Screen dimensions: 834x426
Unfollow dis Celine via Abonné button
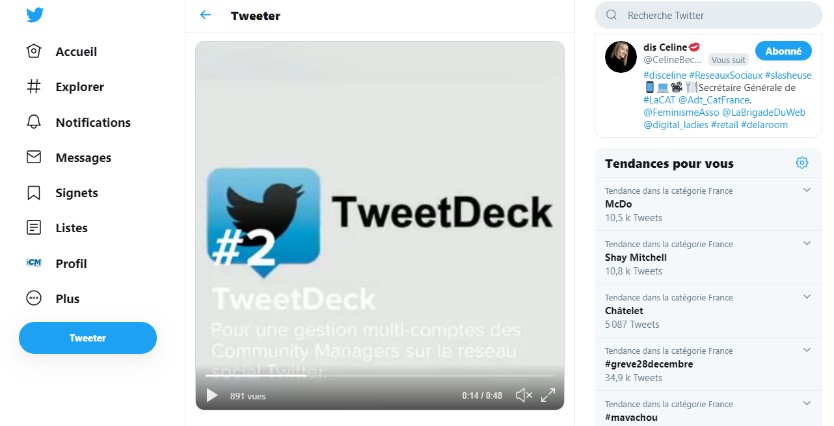[783, 51]
